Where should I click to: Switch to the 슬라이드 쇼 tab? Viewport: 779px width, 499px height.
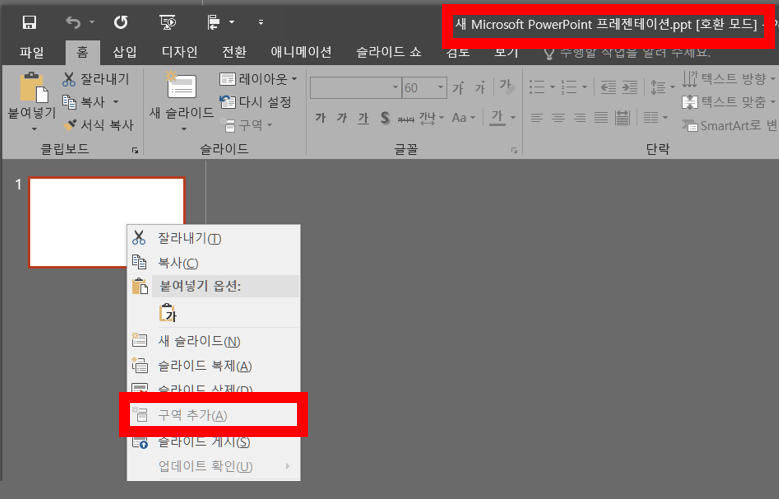point(389,52)
